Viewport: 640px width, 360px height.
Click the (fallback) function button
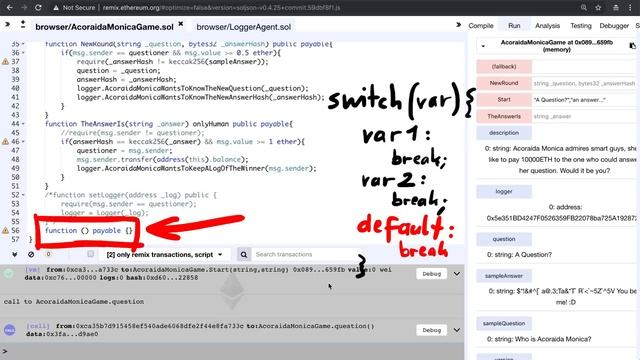[504, 67]
